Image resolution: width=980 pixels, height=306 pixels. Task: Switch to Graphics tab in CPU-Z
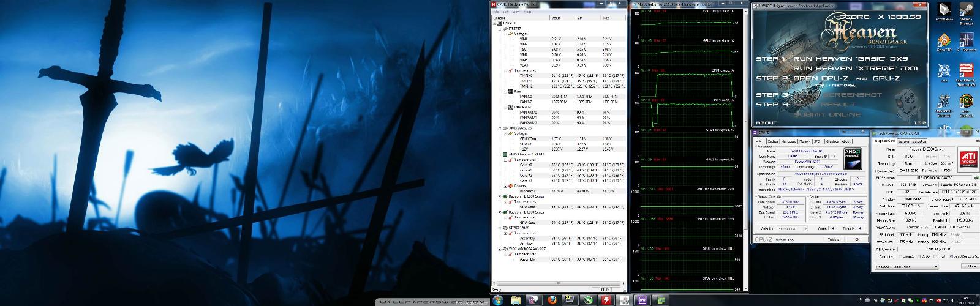pos(832,141)
